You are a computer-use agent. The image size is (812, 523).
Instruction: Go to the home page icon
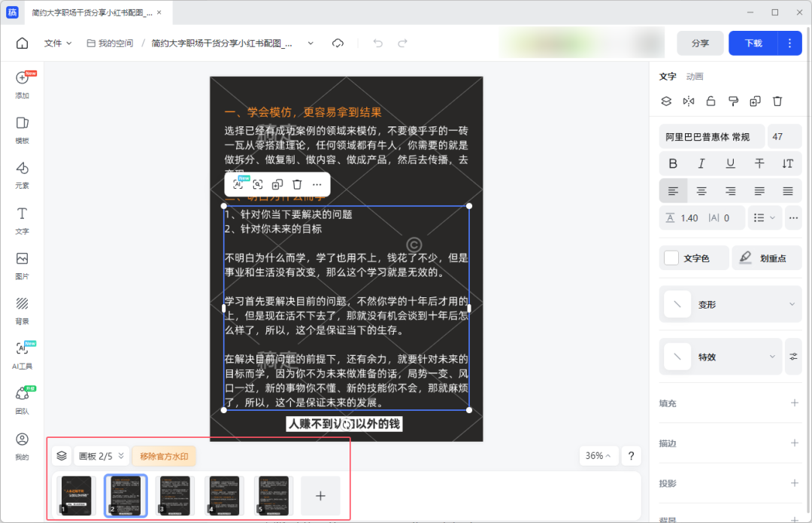coord(22,43)
